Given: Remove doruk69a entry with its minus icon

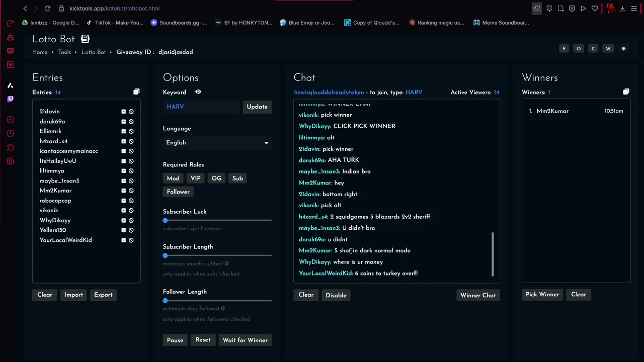Looking at the screenshot, I should pyautogui.click(x=123, y=122).
